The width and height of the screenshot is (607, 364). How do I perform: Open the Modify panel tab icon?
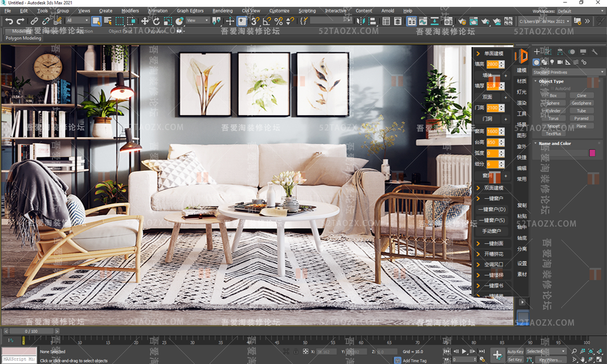(548, 51)
